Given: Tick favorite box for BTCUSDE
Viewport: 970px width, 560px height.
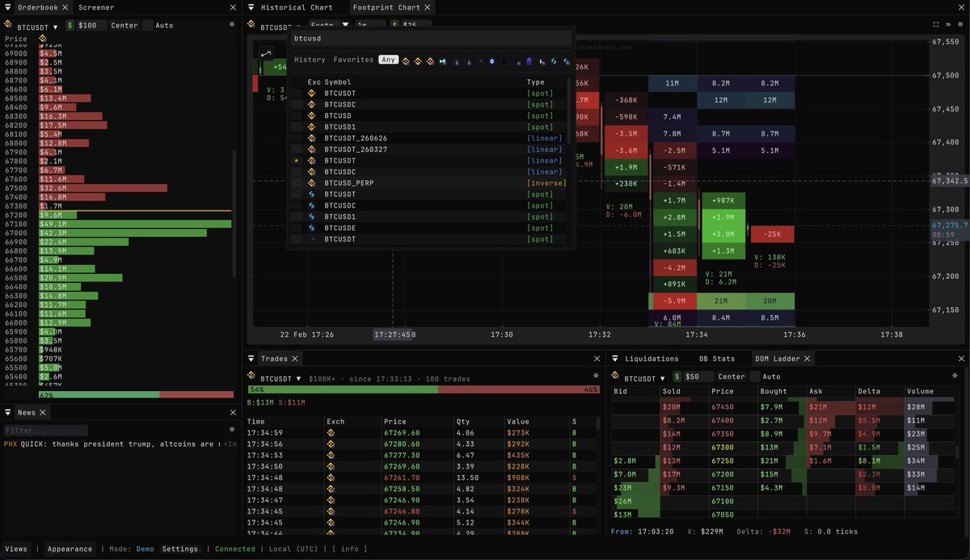Looking at the screenshot, I should [x=297, y=228].
